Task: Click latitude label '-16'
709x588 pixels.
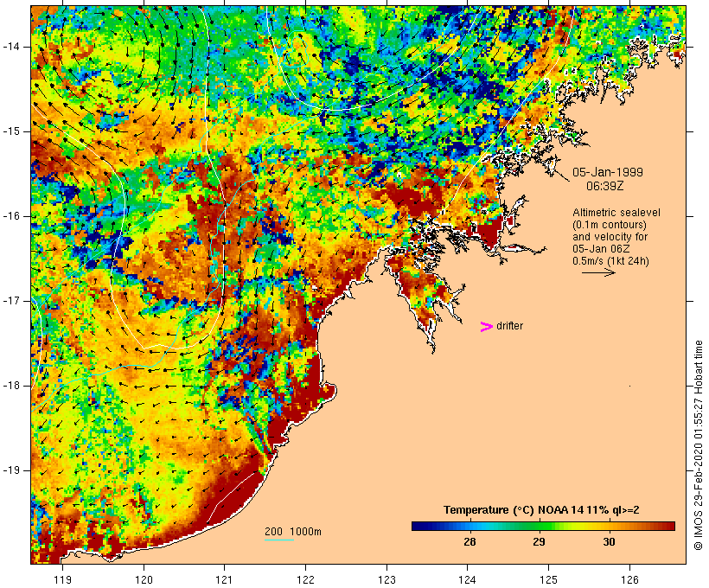Action: 11,216
